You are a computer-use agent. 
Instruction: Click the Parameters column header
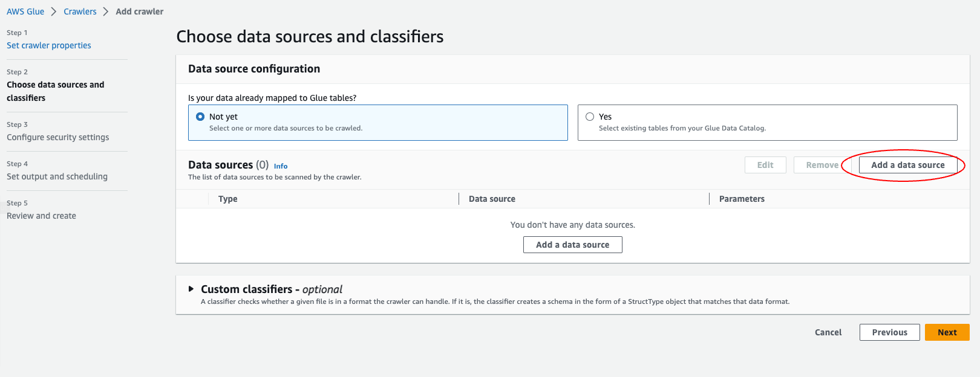742,199
